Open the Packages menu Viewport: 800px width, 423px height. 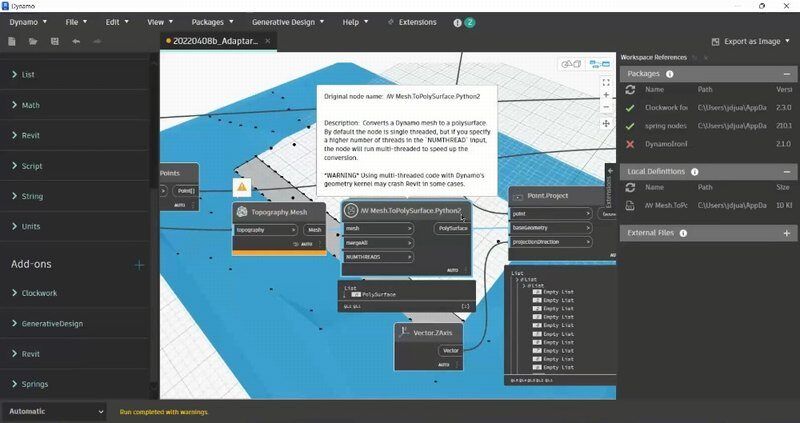(x=214, y=21)
